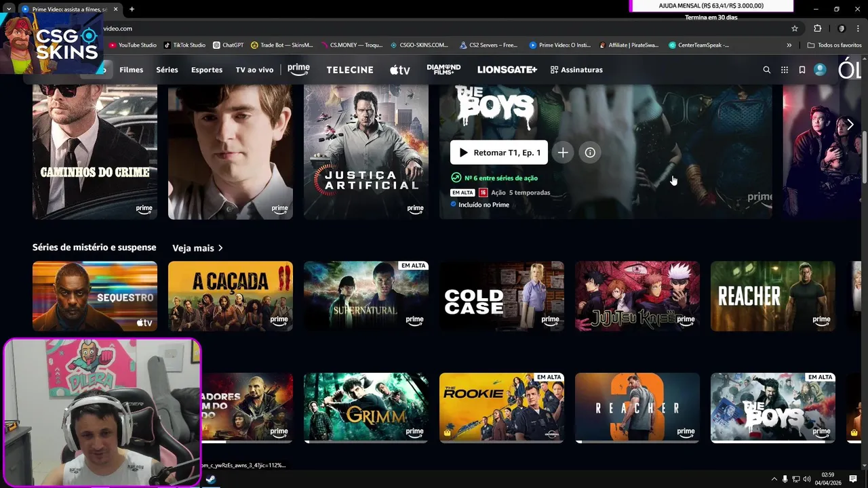Viewport: 868px width, 488px height.
Task: Open Trade Bot SkinsM bookmark
Action: tap(282, 45)
